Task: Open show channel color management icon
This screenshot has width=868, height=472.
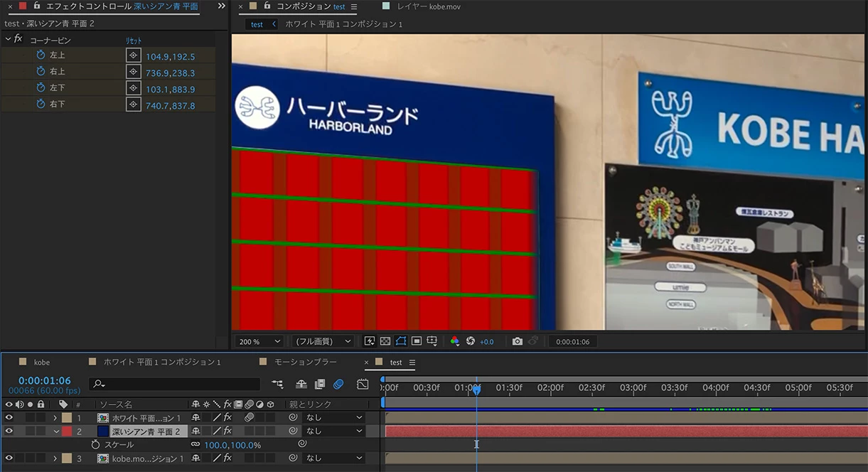Action: pyautogui.click(x=455, y=341)
